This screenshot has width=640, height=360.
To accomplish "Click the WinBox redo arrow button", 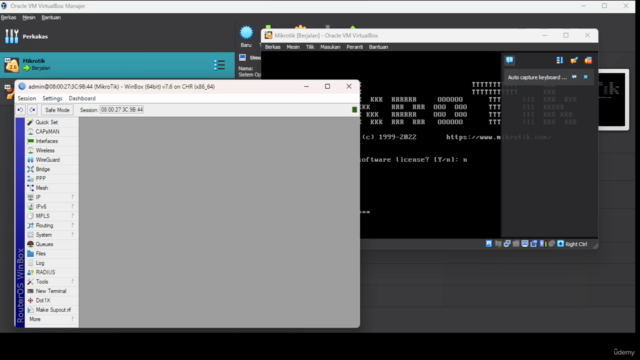I will pyautogui.click(x=32, y=110).
